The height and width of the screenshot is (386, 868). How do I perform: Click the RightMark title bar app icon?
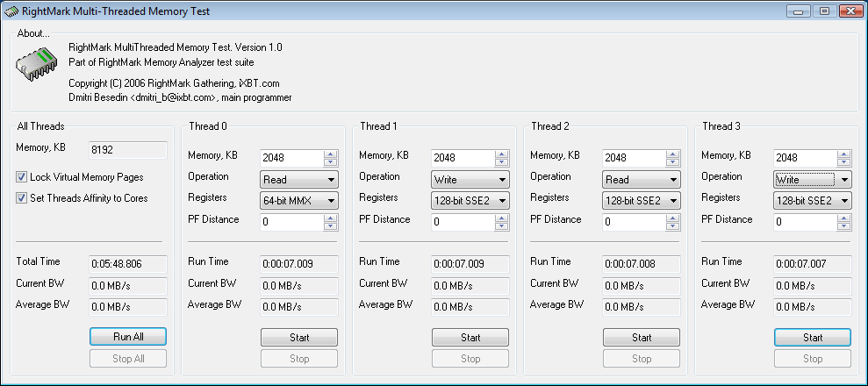11,11
